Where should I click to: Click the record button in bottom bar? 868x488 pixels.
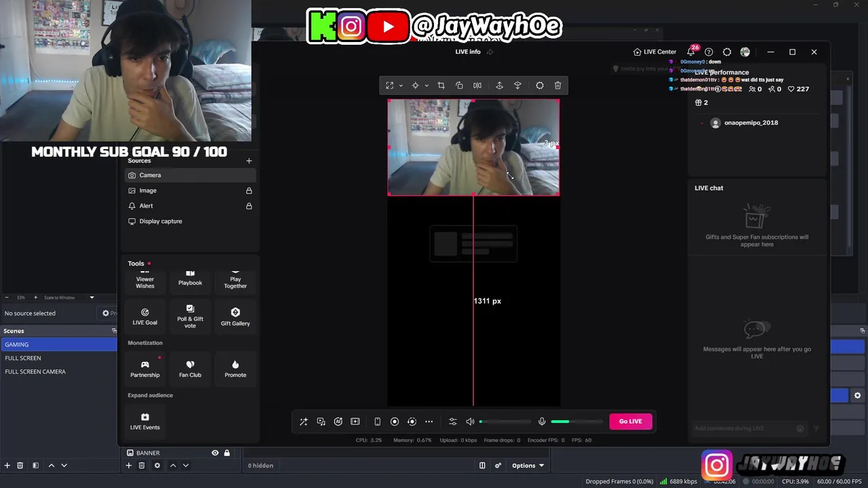click(395, 422)
